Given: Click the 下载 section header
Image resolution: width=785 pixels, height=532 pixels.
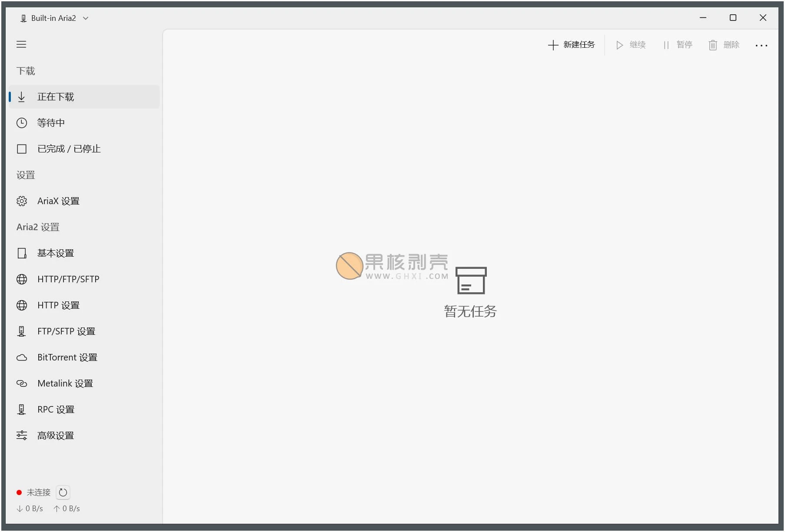Looking at the screenshot, I should 26,71.
